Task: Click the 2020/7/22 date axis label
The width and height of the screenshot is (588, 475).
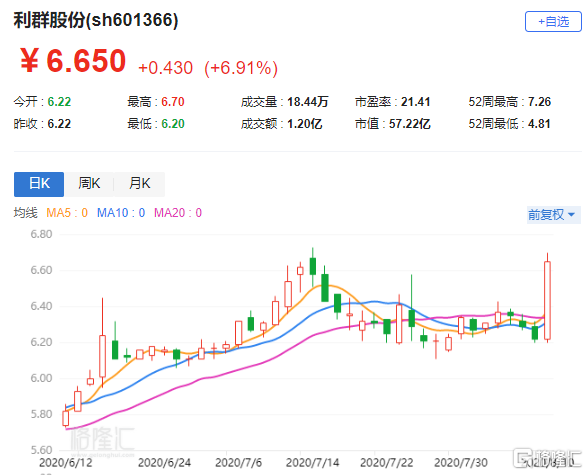Action: pyautogui.click(x=387, y=463)
